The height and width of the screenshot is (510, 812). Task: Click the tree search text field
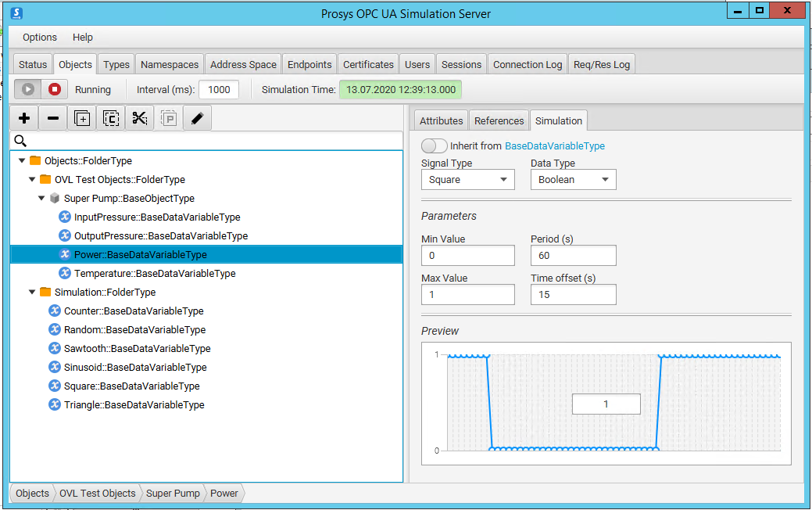click(206, 141)
